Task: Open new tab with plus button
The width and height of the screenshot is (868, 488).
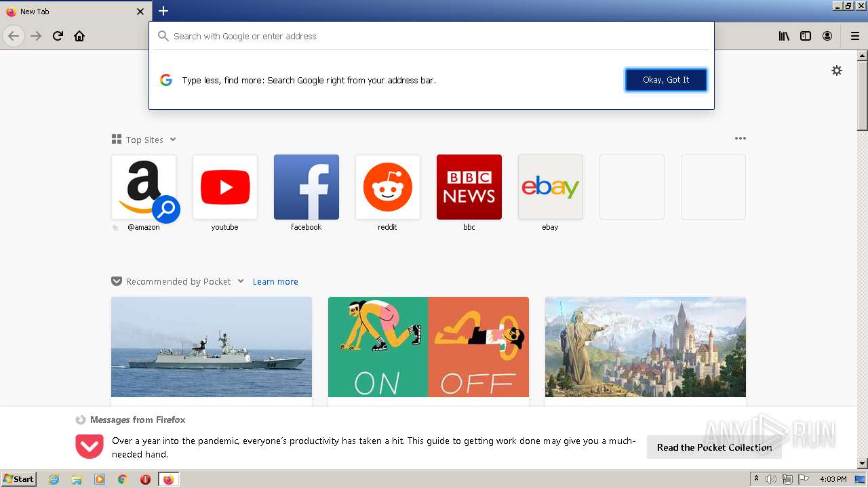Action: pyautogui.click(x=163, y=11)
